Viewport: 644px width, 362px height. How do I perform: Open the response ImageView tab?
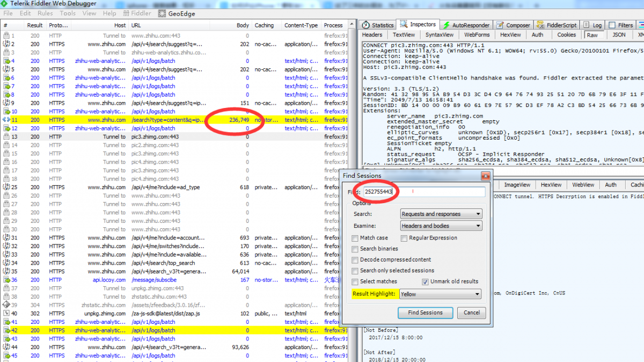(x=517, y=185)
